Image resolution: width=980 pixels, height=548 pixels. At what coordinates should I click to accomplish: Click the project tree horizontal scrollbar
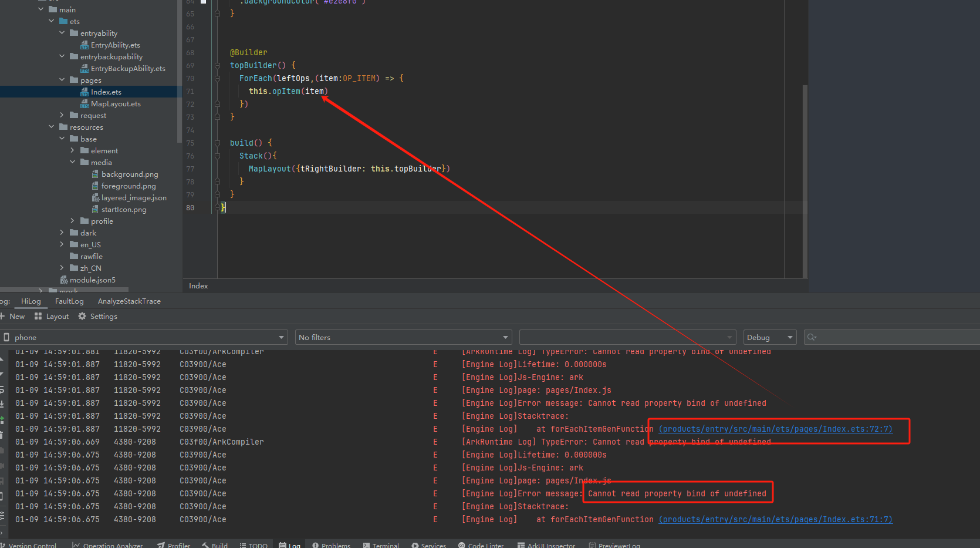(64, 290)
